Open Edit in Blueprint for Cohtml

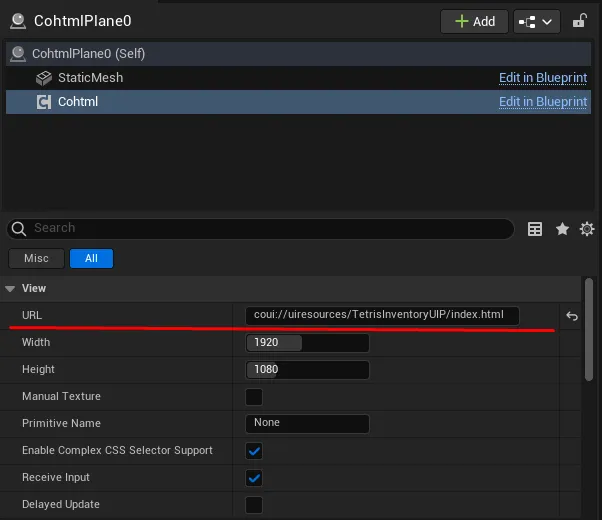(542, 102)
